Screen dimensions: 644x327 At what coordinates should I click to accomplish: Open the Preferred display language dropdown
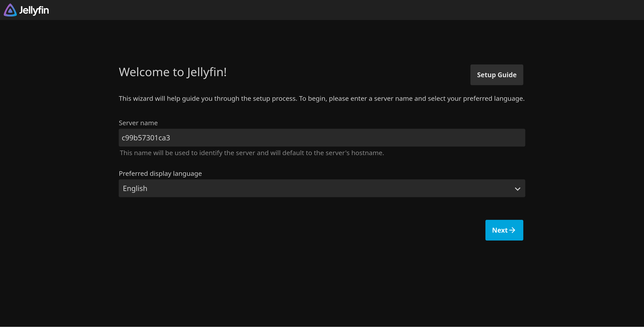322,189
